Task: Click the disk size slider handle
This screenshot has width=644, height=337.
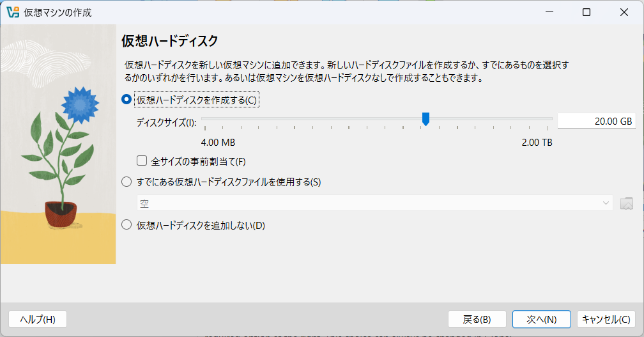Action: (x=426, y=119)
